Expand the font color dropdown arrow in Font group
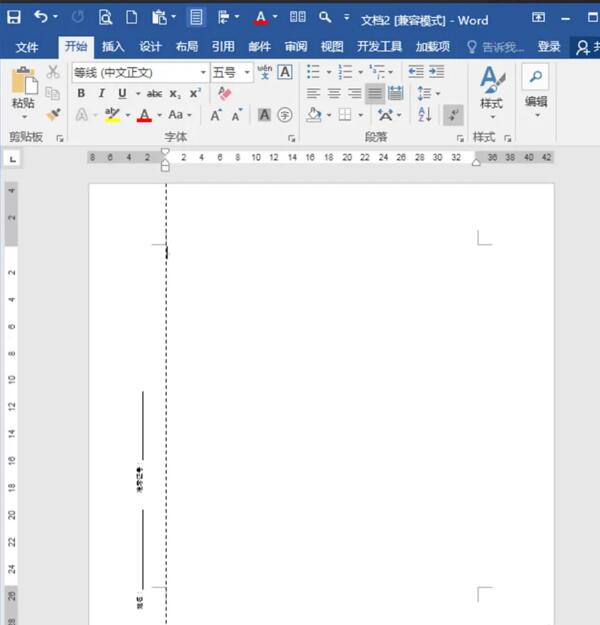The height and width of the screenshot is (625, 600). point(159,115)
